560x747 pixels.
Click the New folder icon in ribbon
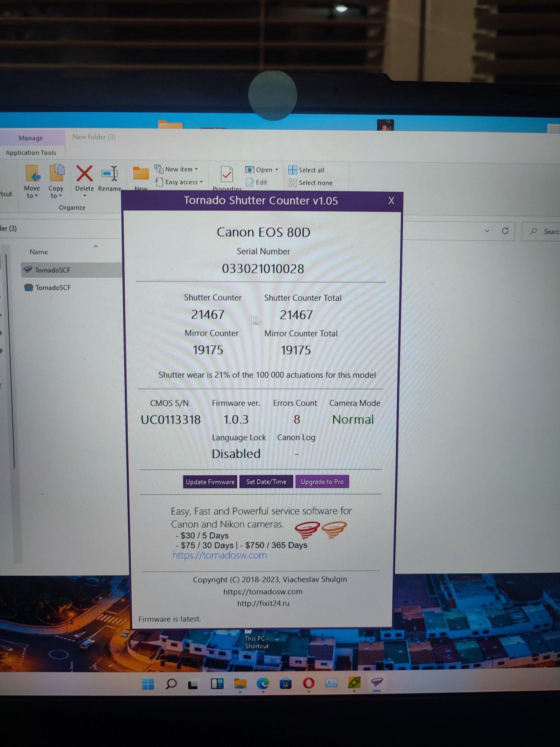pos(141,174)
